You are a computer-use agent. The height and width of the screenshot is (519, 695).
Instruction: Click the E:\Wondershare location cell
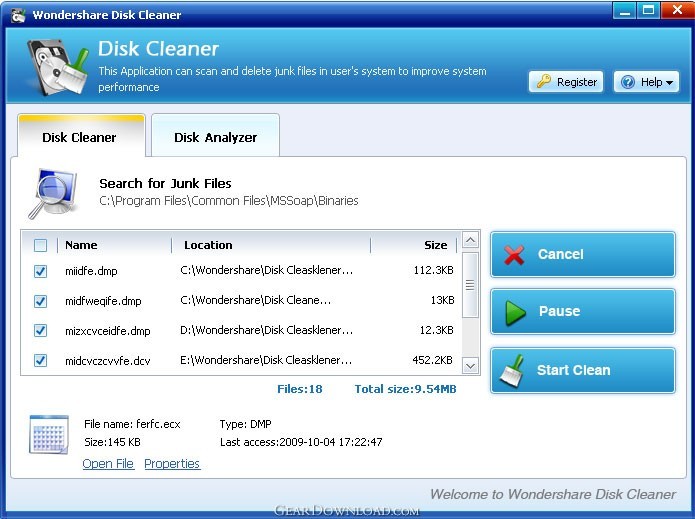click(x=266, y=360)
